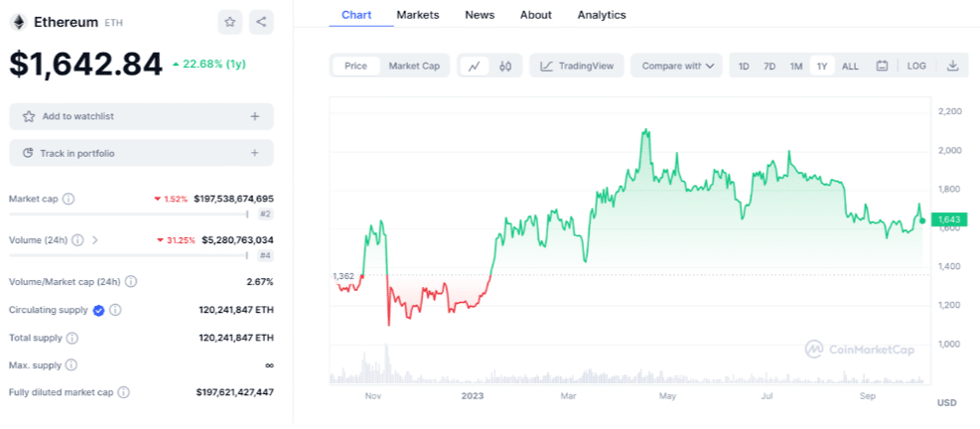Click the Circulating supply verified badge
Image resolution: width=980 pixels, height=429 pixels.
point(99,310)
